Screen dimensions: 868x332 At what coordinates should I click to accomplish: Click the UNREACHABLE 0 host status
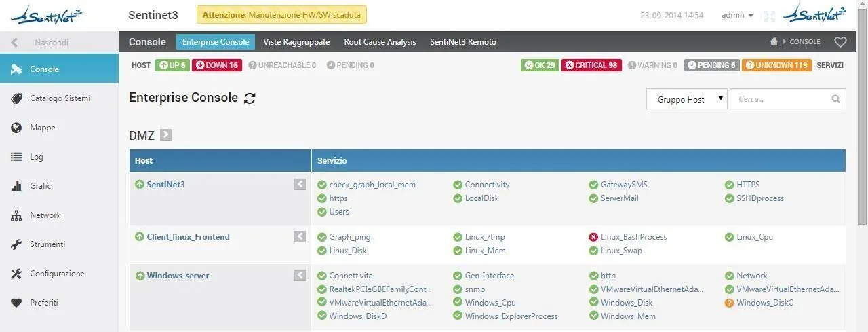282,65
